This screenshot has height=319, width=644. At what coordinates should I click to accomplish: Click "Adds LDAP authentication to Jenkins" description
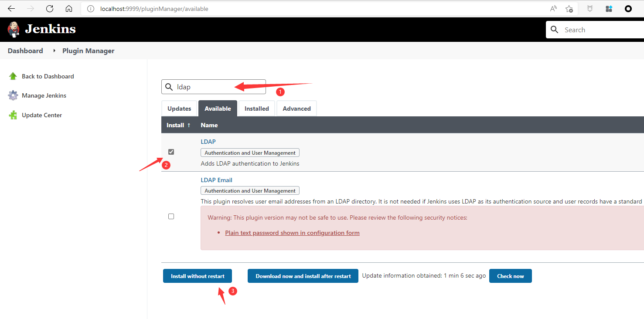coord(250,163)
